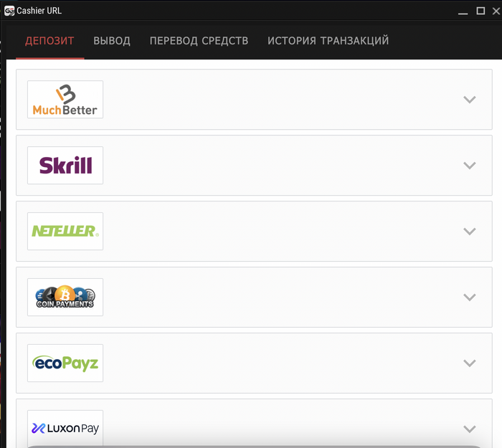
Task: Open the ПЕРЕВОД СРЕДСТВ tab
Action: click(199, 41)
